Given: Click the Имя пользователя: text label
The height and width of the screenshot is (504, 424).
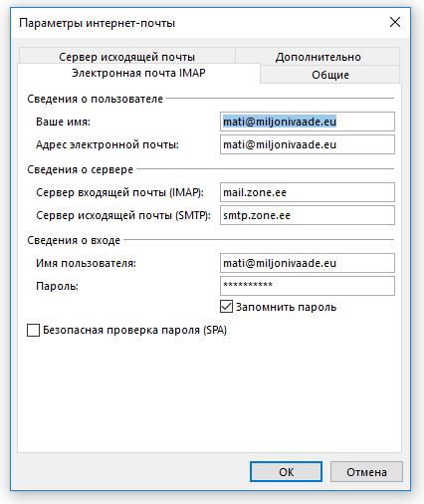Looking at the screenshot, I should (86, 263).
